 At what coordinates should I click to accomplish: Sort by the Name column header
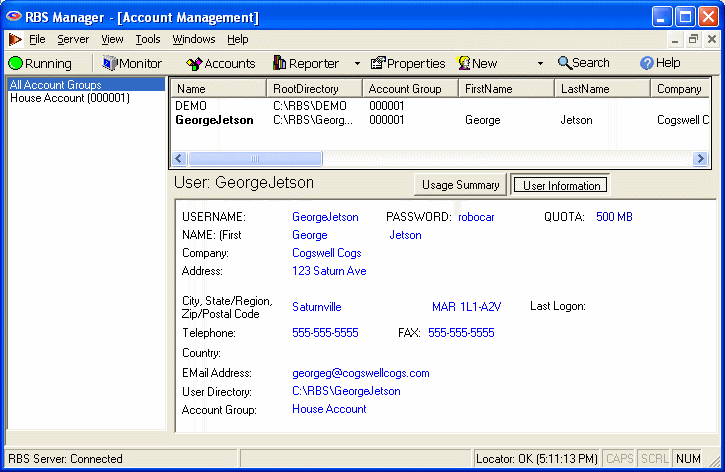[x=219, y=88]
